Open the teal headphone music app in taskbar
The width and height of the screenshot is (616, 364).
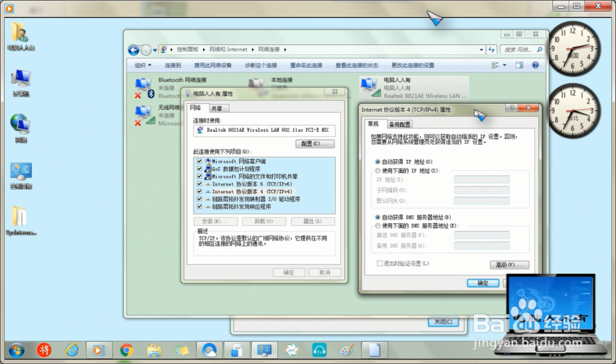click(319, 350)
